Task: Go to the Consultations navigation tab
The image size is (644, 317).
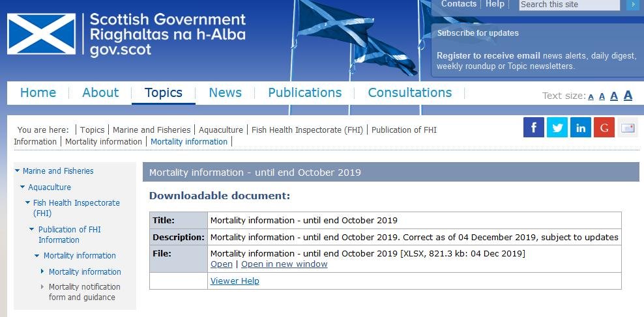Action: tap(409, 92)
